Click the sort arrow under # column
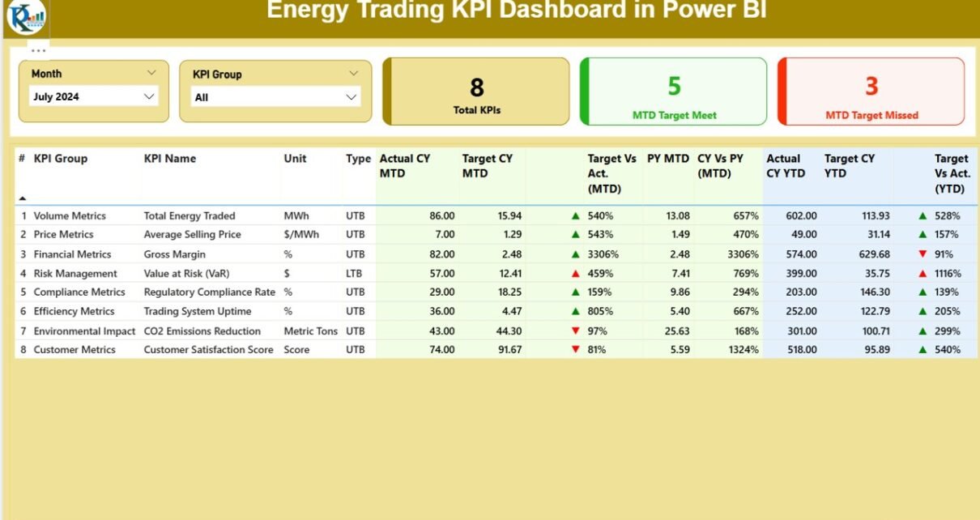Image resolution: width=980 pixels, height=520 pixels. tap(23, 198)
